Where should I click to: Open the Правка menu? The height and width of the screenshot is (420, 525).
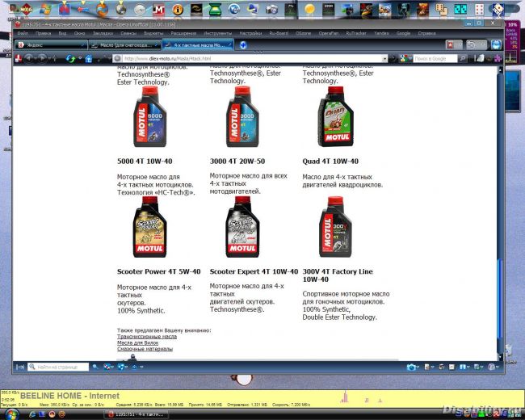coord(43,33)
